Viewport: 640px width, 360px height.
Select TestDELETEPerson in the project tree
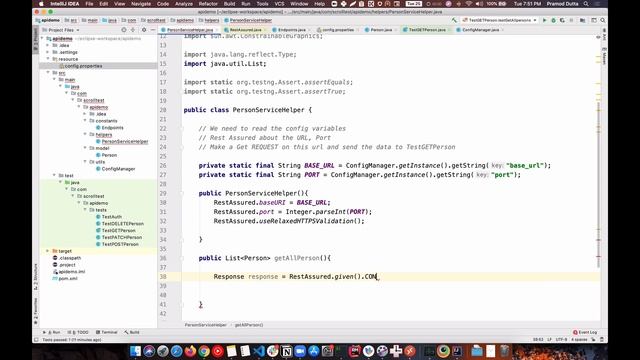(x=122, y=224)
